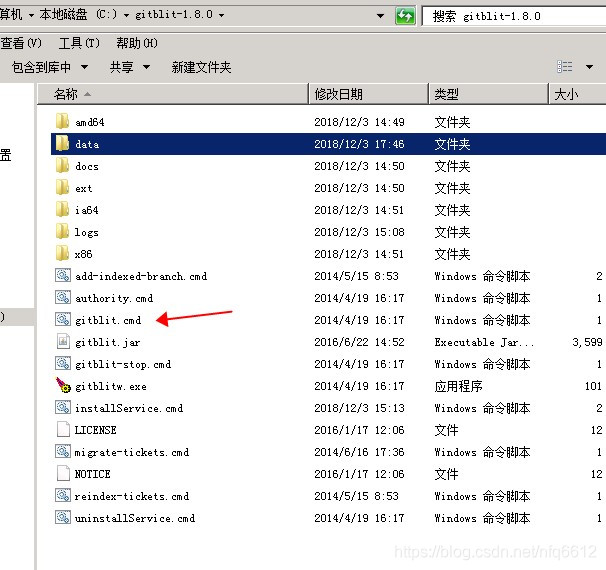606x570 pixels.
Task: Click the 搜索 gitblit-1.8.0 search field
Action: (514, 16)
